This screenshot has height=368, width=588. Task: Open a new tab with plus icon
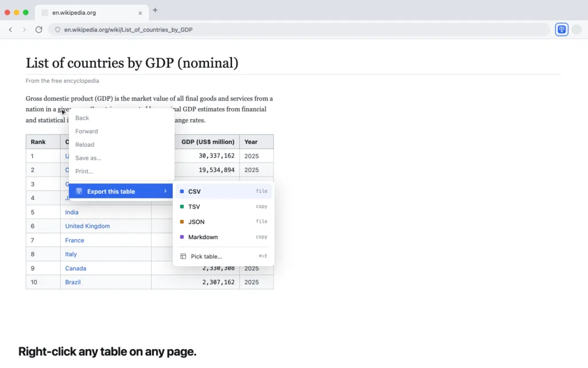pos(155,10)
